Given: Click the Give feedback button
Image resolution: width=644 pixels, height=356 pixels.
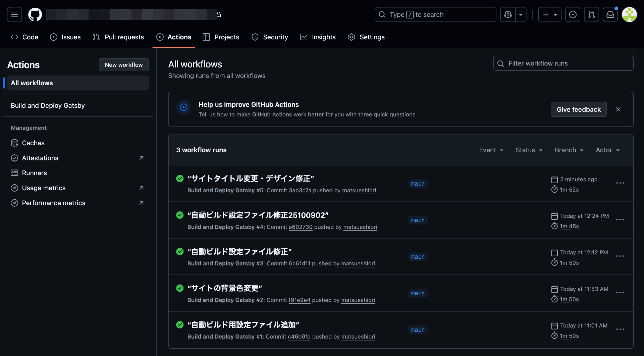Looking at the screenshot, I should 579,109.
